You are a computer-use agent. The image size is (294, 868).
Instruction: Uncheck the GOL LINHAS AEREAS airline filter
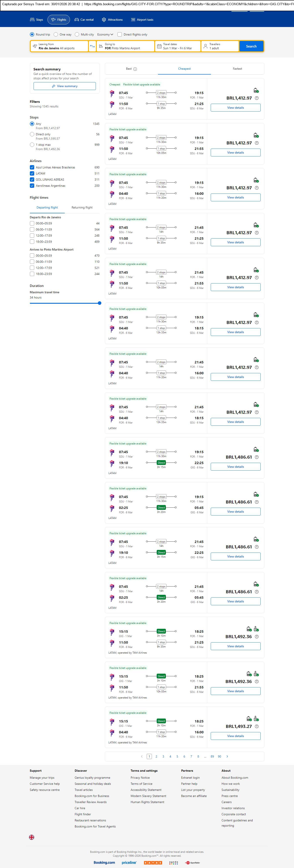pyautogui.click(x=32, y=180)
